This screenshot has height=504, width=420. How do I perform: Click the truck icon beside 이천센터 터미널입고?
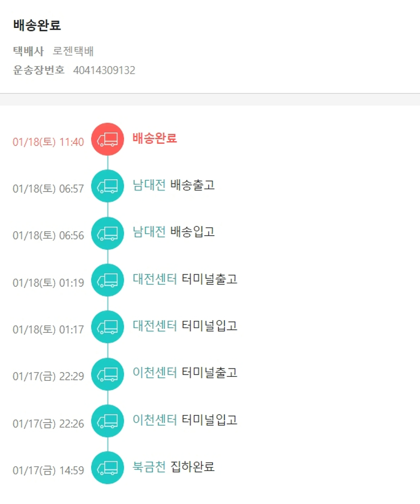click(x=108, y=420)
